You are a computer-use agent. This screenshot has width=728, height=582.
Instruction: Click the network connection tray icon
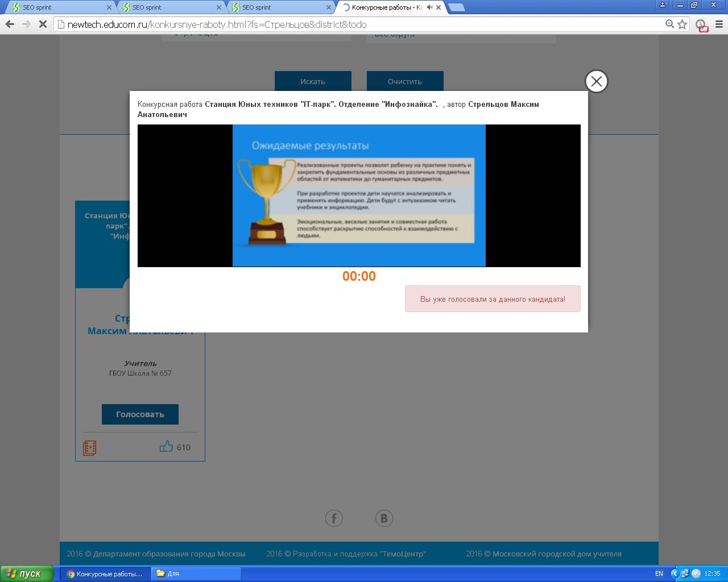click(x=685, y=573)
